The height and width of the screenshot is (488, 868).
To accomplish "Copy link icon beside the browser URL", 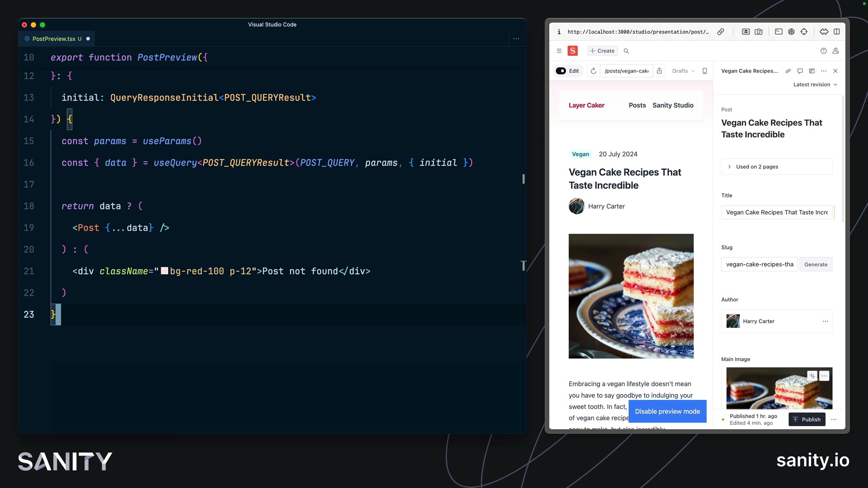I will (x=721, y=32).
